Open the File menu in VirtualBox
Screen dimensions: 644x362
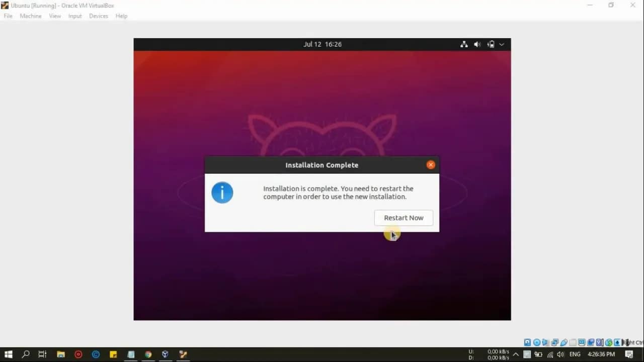coord(8,16)
